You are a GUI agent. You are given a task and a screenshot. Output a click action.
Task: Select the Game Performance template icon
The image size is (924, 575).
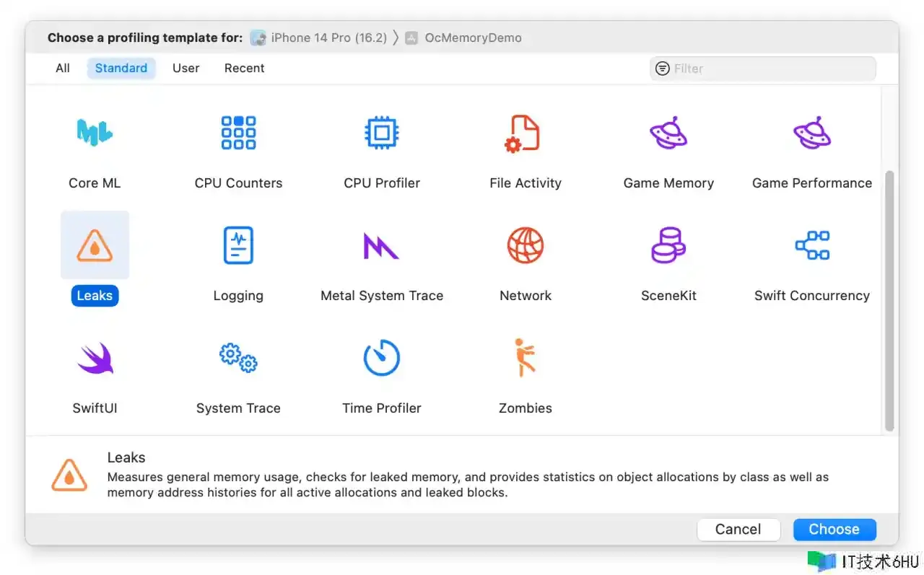811,133
